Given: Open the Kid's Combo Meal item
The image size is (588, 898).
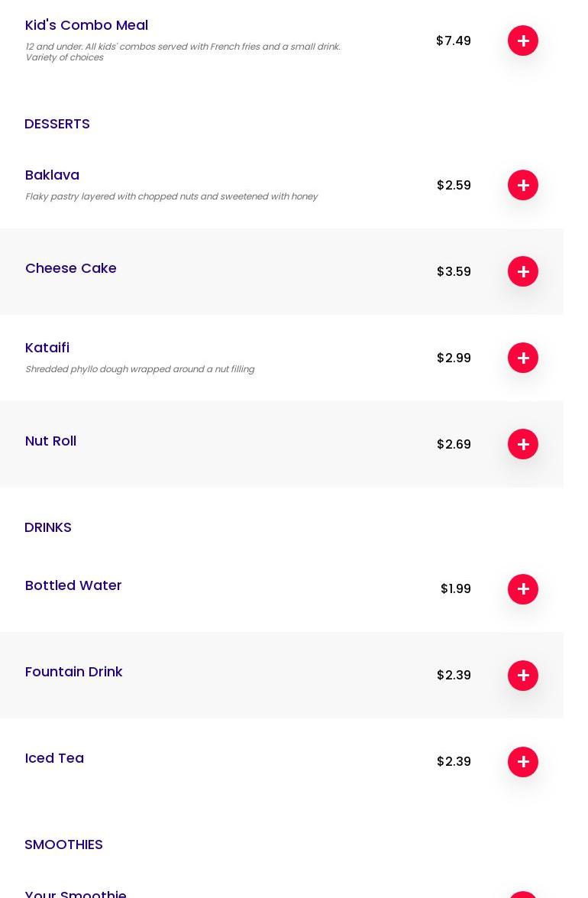Looking at the screenshot, I should [x=86, y=25].
